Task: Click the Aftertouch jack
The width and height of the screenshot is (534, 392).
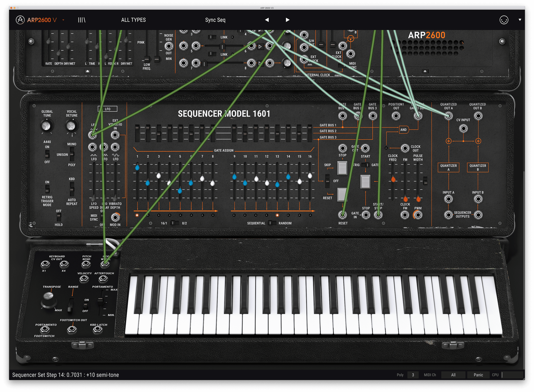Action: 103,278
